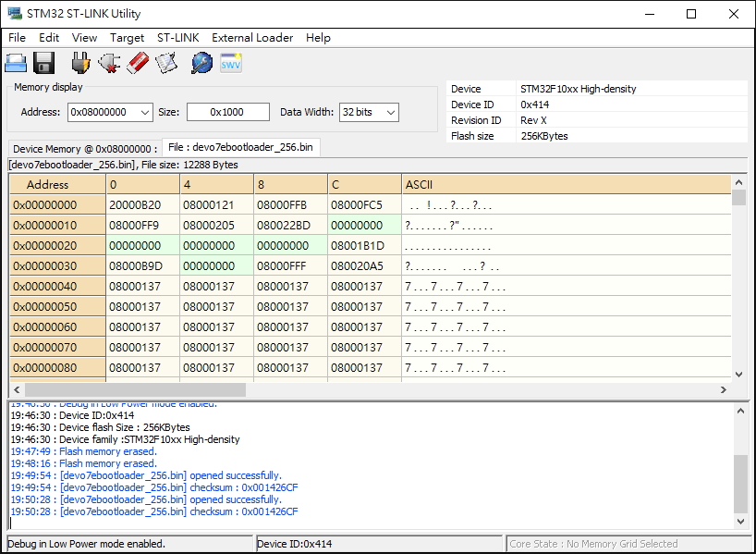
Task: Click address row 0x00000040
Action: (x=57, y=286)
